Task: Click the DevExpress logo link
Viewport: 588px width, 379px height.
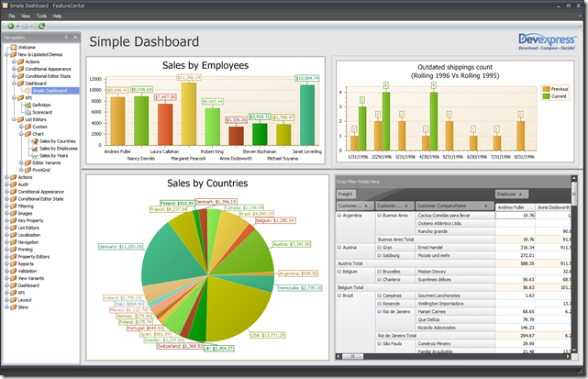Action: tap(547, 41)
